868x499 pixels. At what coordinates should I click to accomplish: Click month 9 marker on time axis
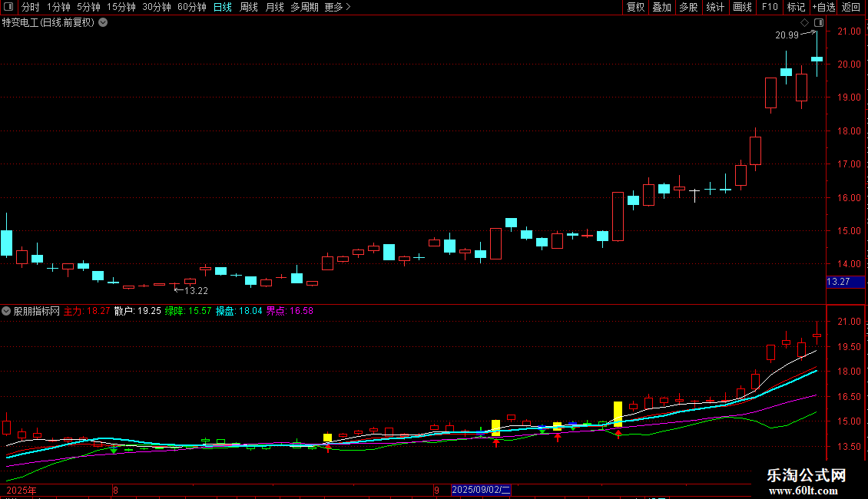click(436, 490)
